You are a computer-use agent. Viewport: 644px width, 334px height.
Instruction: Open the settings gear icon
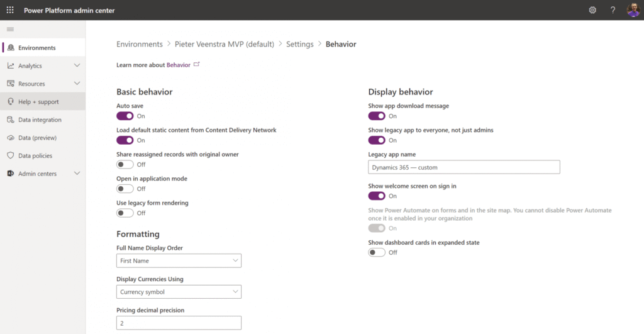tap(592, 10)
